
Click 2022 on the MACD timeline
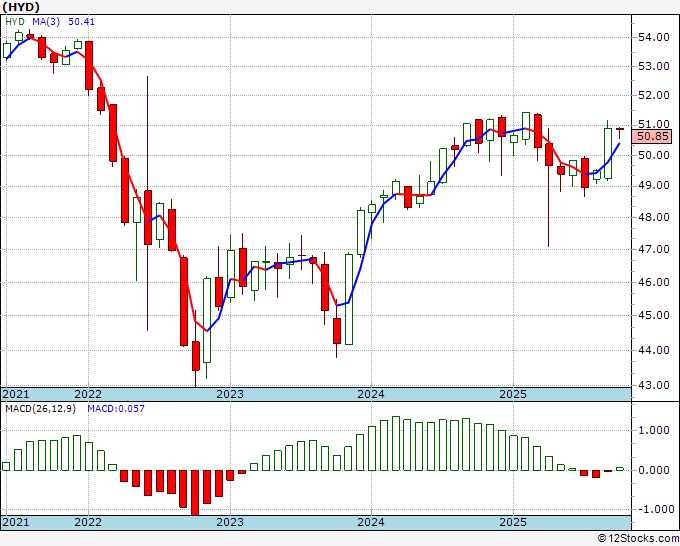(88, 522)
